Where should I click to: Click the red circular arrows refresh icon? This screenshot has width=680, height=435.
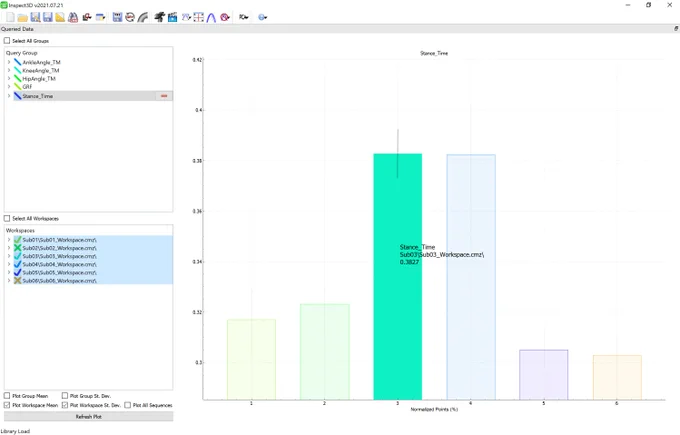click(130, 17)
